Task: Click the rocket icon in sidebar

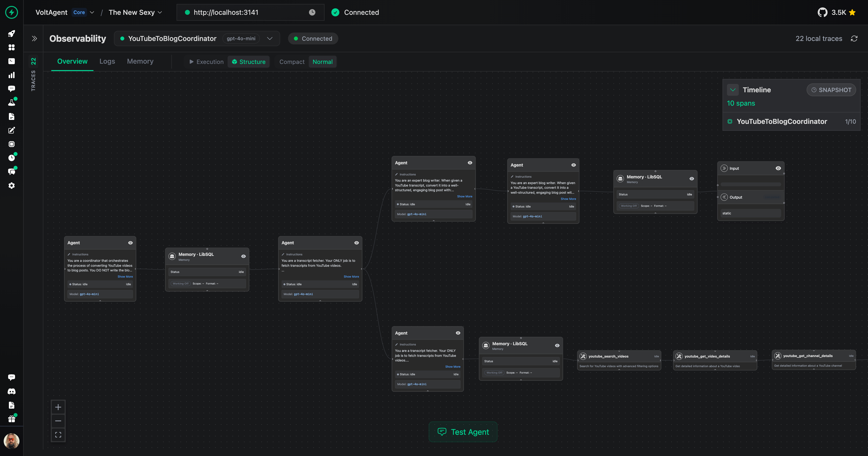Action: (x=11, y=33)
